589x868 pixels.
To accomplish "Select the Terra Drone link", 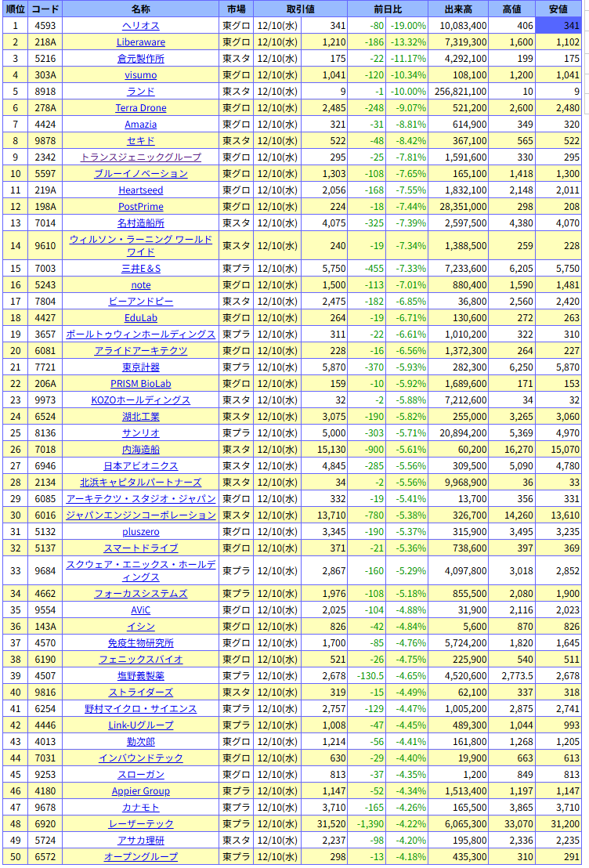I will coord(141,108).
